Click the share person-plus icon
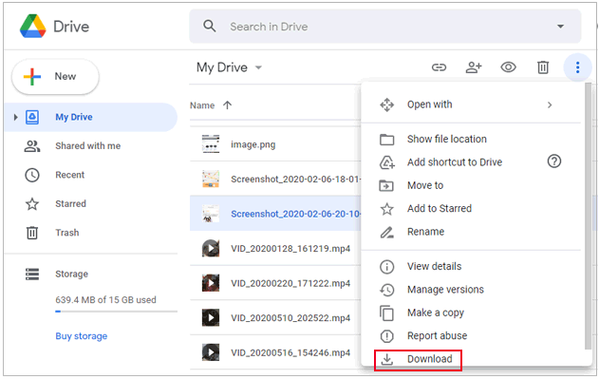This screenshot has height=379, width=599. [x=473, y=68]
